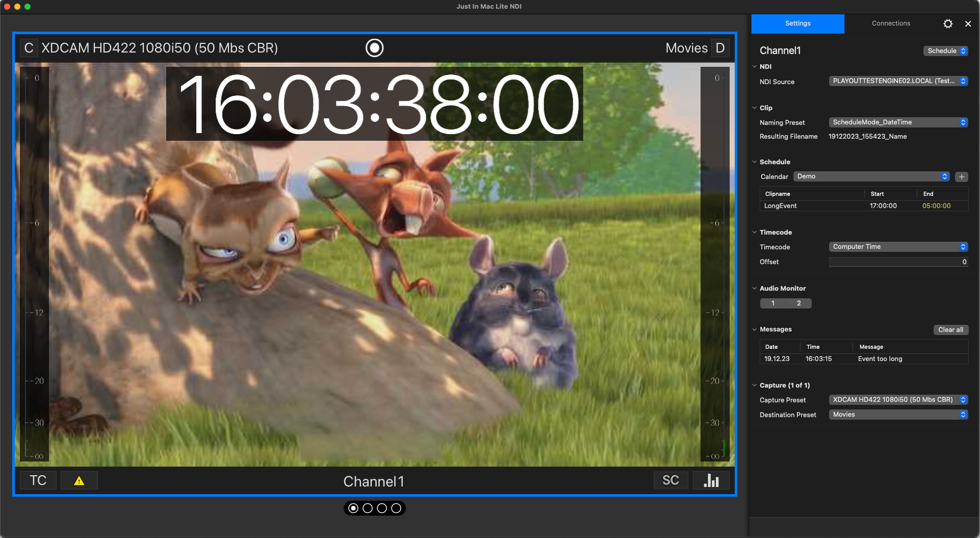Click the SC button
980x538 pixels.
coord(670,480)
